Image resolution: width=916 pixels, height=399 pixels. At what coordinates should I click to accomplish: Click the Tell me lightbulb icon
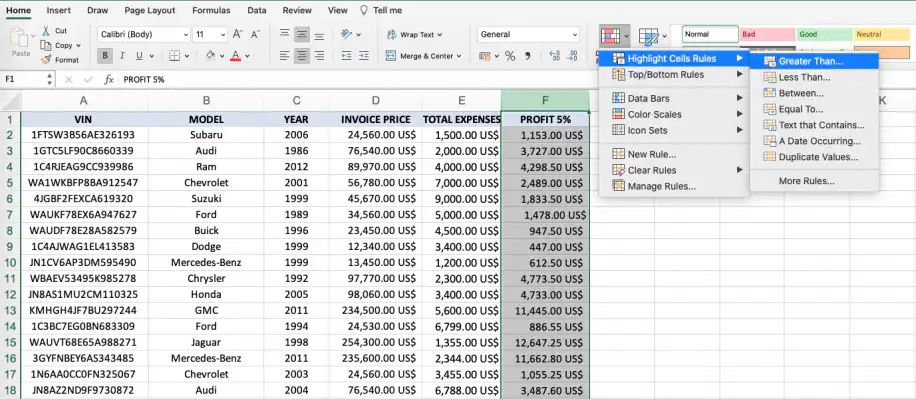pyautogui.click(x=364, y=11)
